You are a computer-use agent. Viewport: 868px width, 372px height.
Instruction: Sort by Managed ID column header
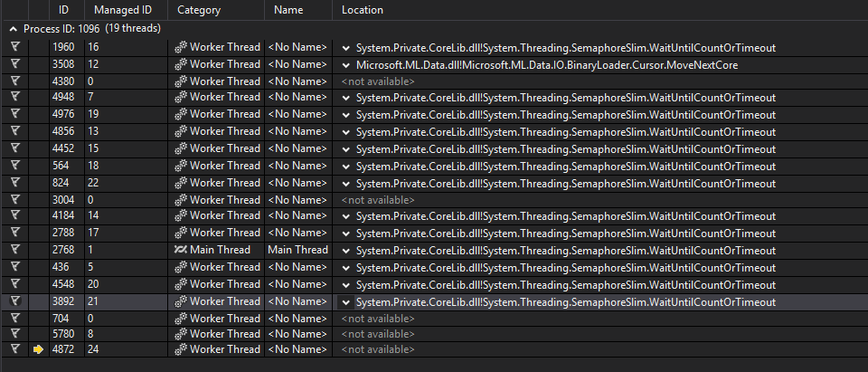pyautogui.click(x=123, y=10)
